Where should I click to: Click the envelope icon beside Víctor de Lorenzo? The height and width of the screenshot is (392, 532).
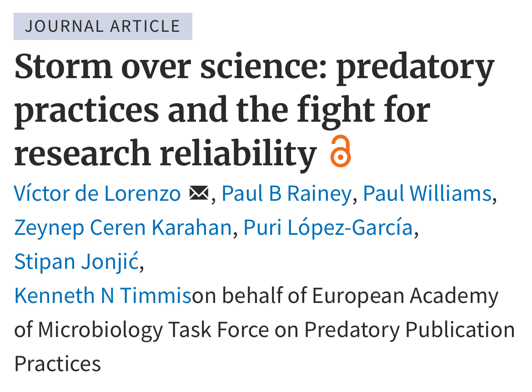tap(198, 194)
